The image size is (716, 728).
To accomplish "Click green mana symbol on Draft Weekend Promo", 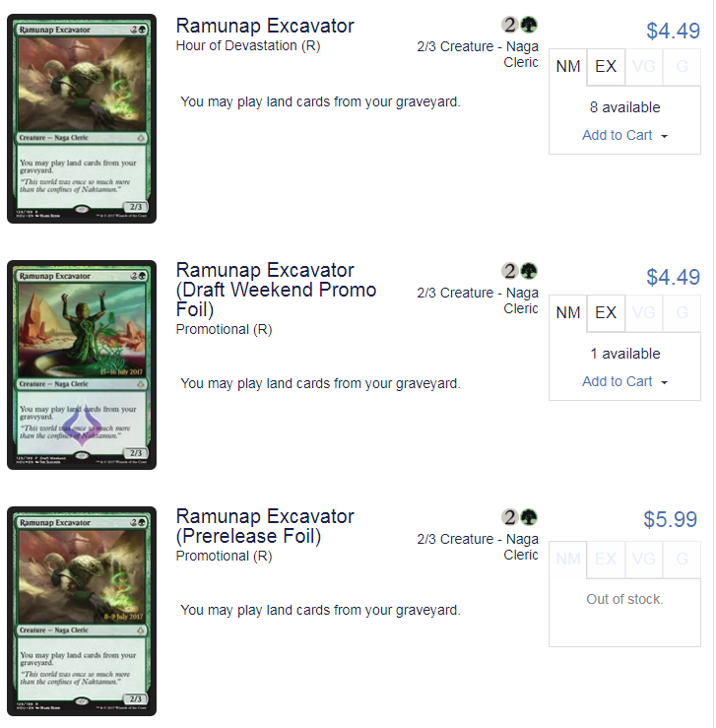I will 529,271.
